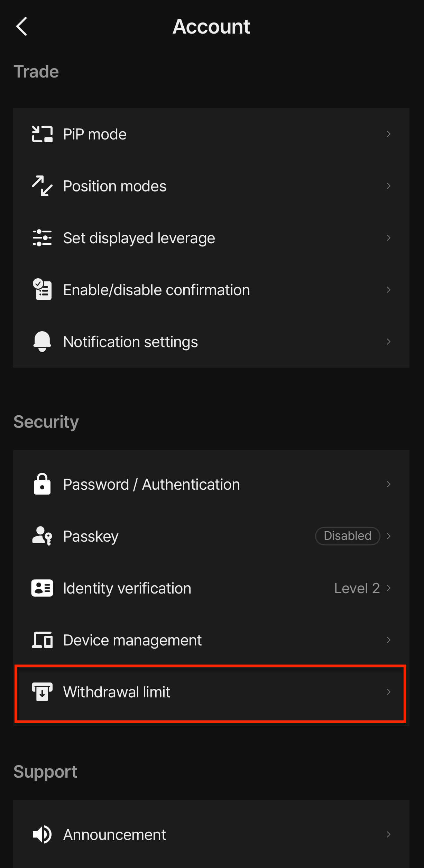The image size is (424, 868).
Task: Tap the notification bell icon
Action: (42, 342)
